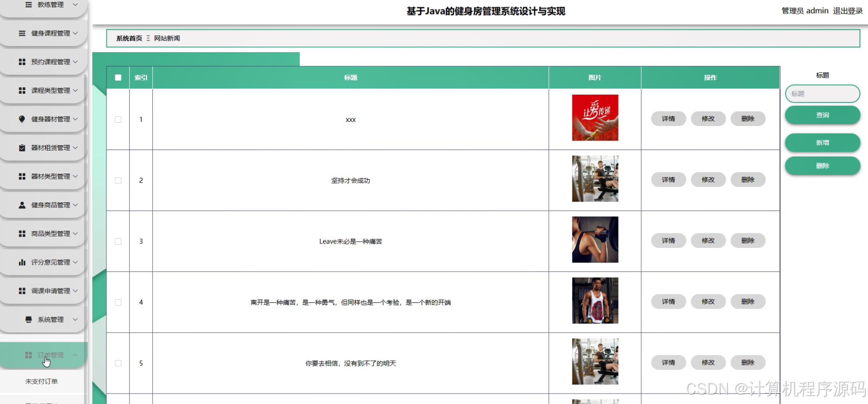Open the dumbbell lifting thumbnail in row 3

pyautogui.click(x=595, y=239)
